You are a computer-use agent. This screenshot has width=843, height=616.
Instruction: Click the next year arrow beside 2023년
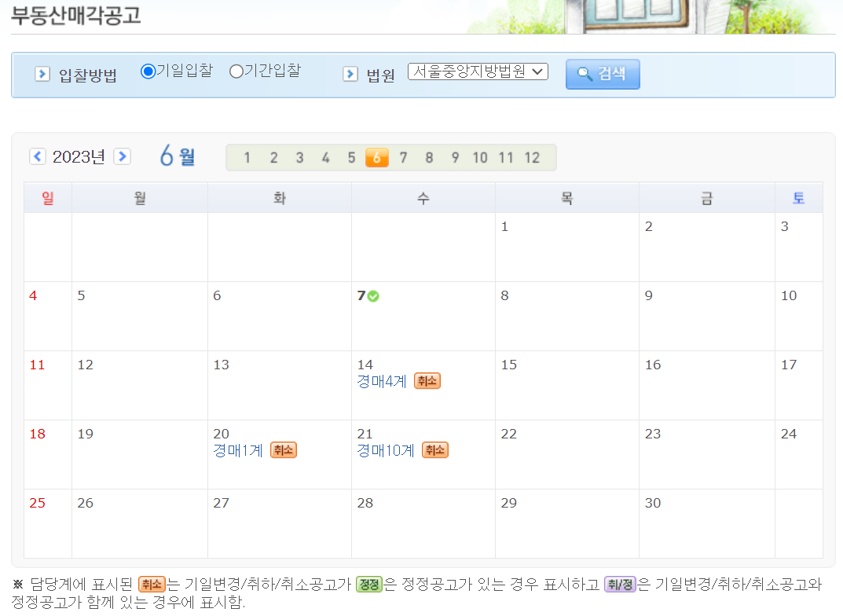123,156
